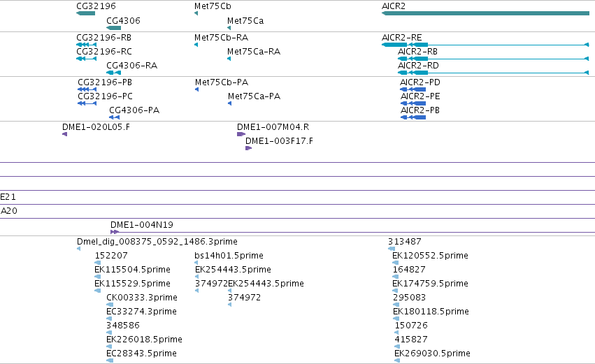Select transcript CG4306-RA
Screen dimensions: 595x364
[113, 73]
